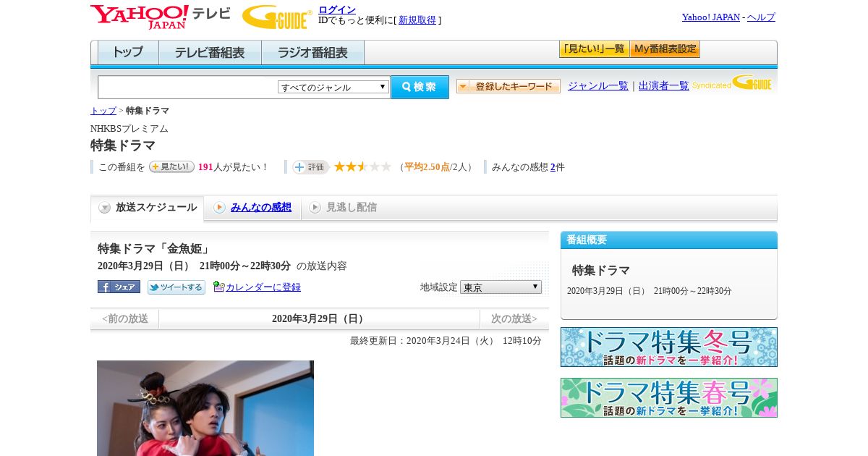
Task: Click the 見たい! plus button
Action: click(171, 166)
